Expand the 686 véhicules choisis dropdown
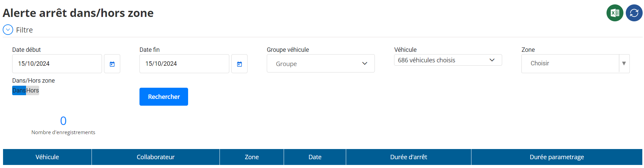The image size is (644, 168). (448, 60)
